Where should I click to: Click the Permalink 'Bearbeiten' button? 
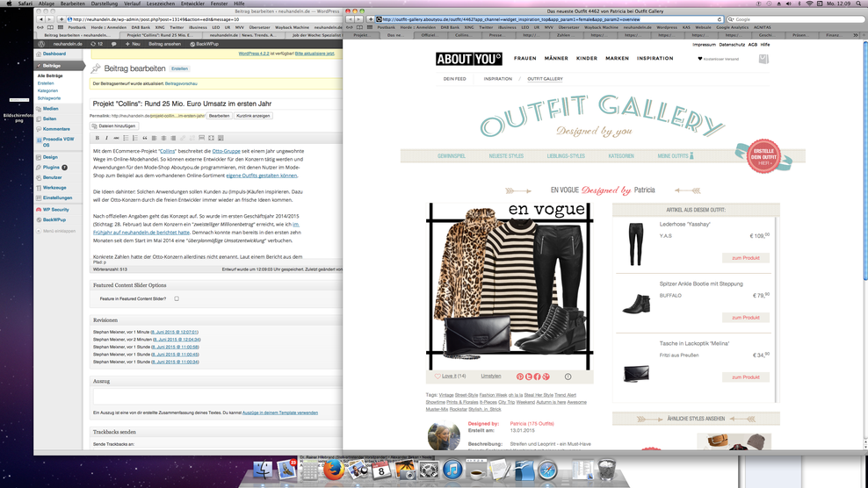(220, 116)
